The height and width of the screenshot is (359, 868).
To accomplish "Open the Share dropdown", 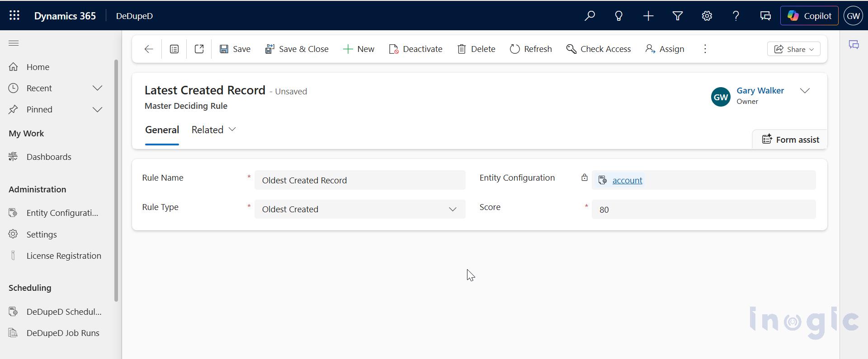I will (x=794, y=49).
